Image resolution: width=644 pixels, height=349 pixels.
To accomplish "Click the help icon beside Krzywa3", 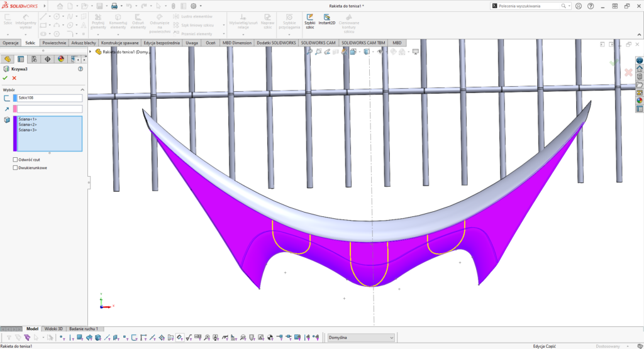I will click(80, 69).
